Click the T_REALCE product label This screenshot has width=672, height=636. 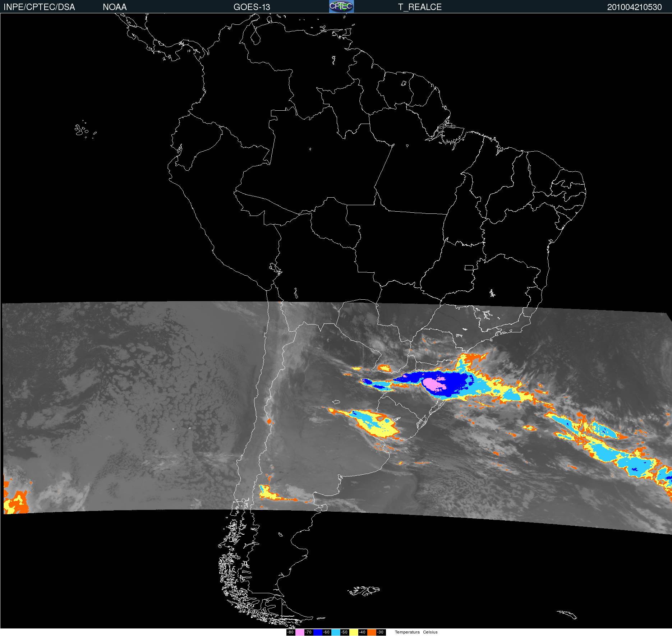point(420,7)
